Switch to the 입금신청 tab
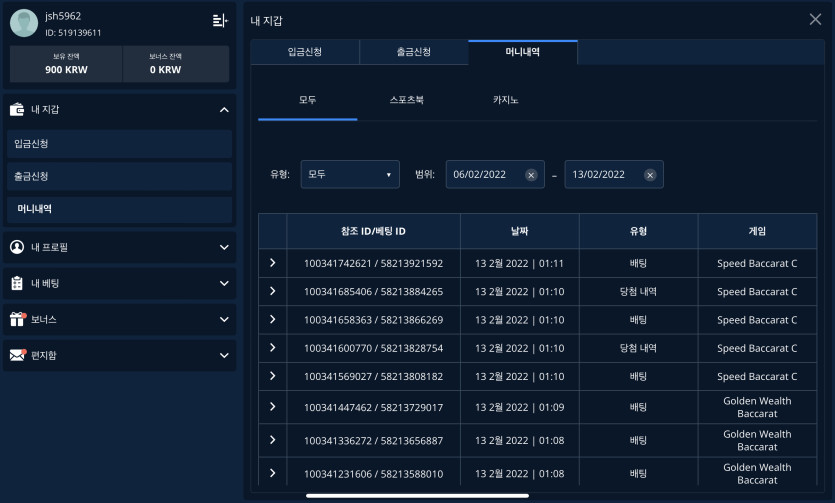 [x=305, y=52]
